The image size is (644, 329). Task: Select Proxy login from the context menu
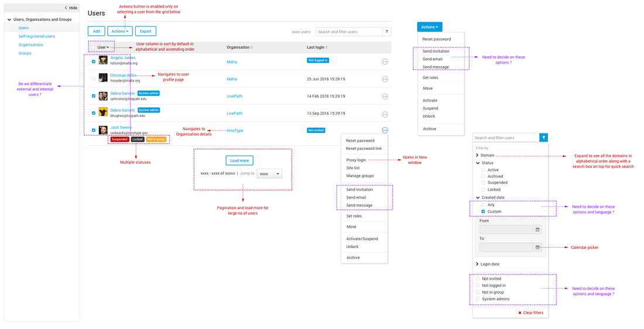point(356,160)
